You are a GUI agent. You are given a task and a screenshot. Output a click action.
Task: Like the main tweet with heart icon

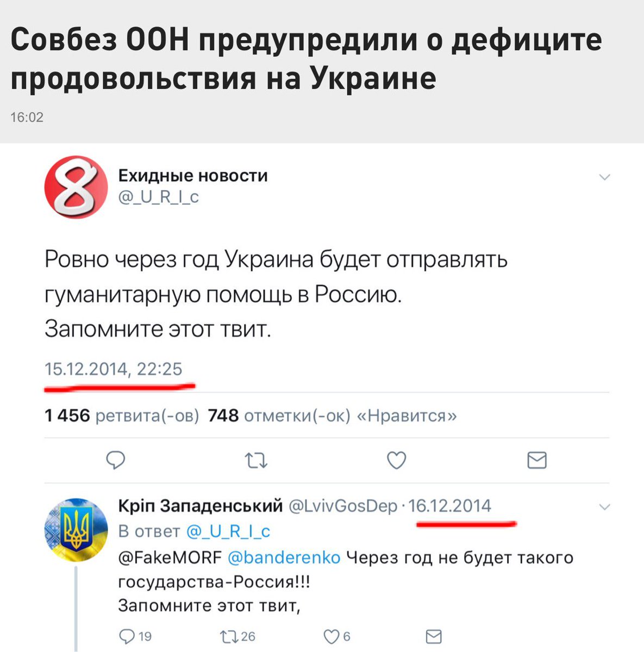tap(396, 461)
